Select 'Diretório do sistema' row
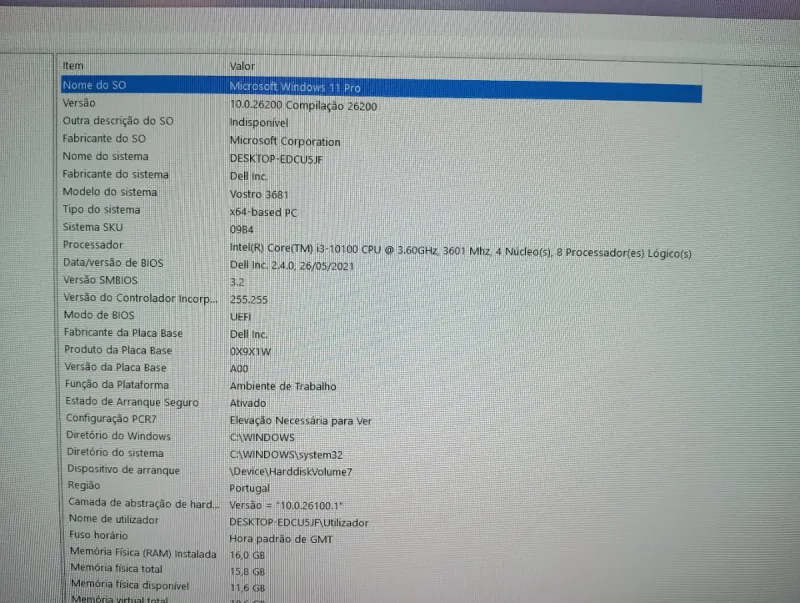The height and width of the screenshot is (603, 800). pyautogui.click(x=115, y=453)
